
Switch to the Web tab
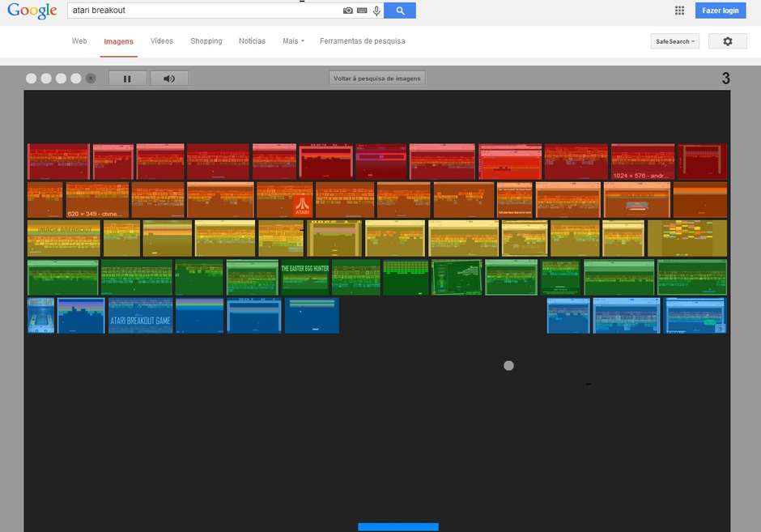pyautogui.click(x=79, y=41)
